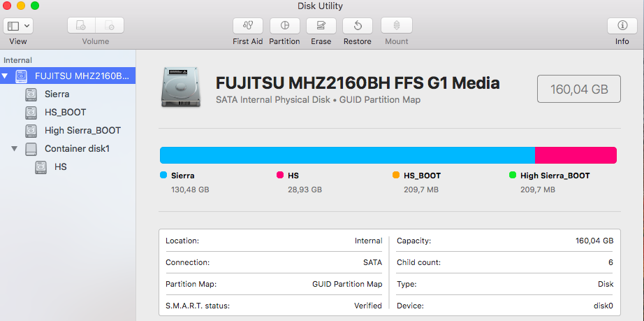Open the Partition pie chart icon
The width and height of the screenshot is (644, 321).
pyautogui.click(x=284, y=26)
